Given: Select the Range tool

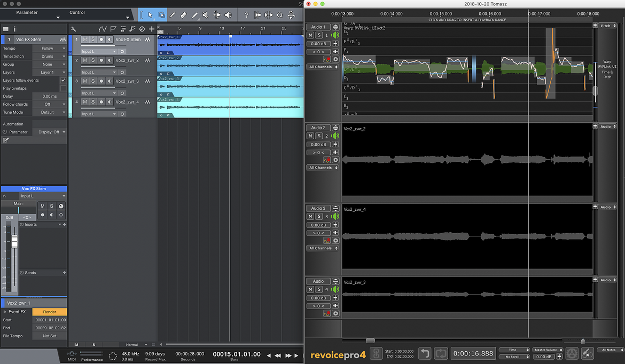Looking at the screenshot, I should point(161,15).
